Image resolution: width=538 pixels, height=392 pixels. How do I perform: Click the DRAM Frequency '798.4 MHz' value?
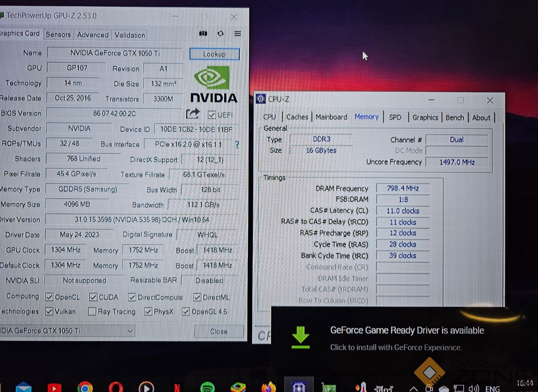(403, 189)
